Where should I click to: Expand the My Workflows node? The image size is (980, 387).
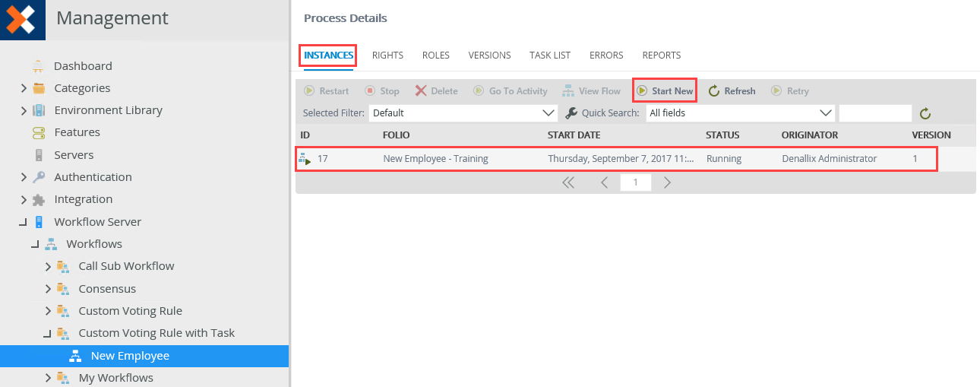pos(48,378)
